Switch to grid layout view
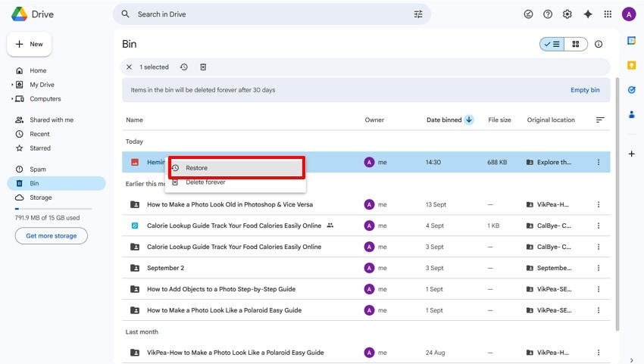 [x=576, y=45]
